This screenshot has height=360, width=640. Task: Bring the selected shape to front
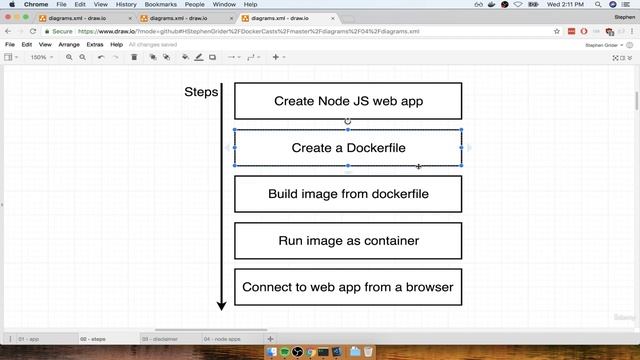[x=153, y=58]
